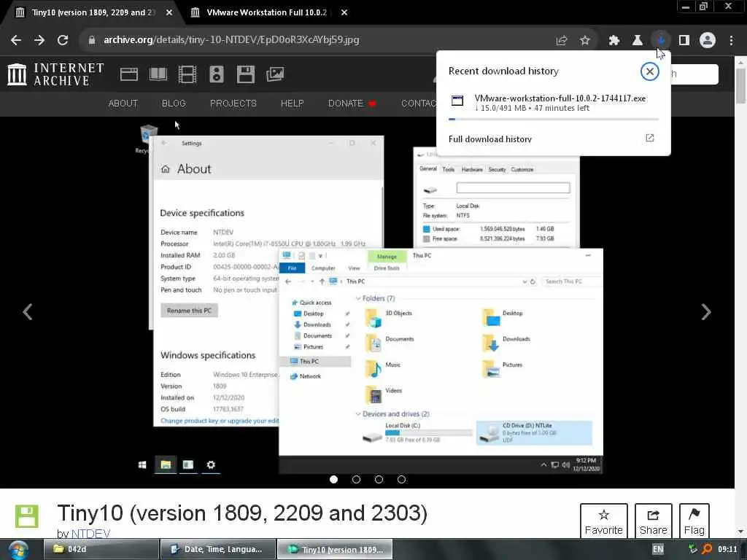Select the fourth carousel dot
747x560 pixels.
tap(402, 479)
